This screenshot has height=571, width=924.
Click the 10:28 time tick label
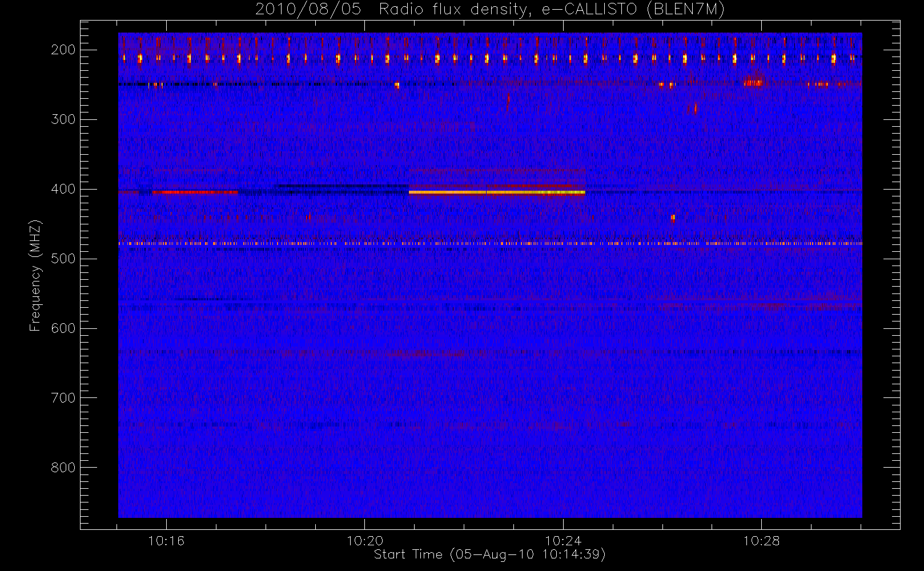(761, 541)
